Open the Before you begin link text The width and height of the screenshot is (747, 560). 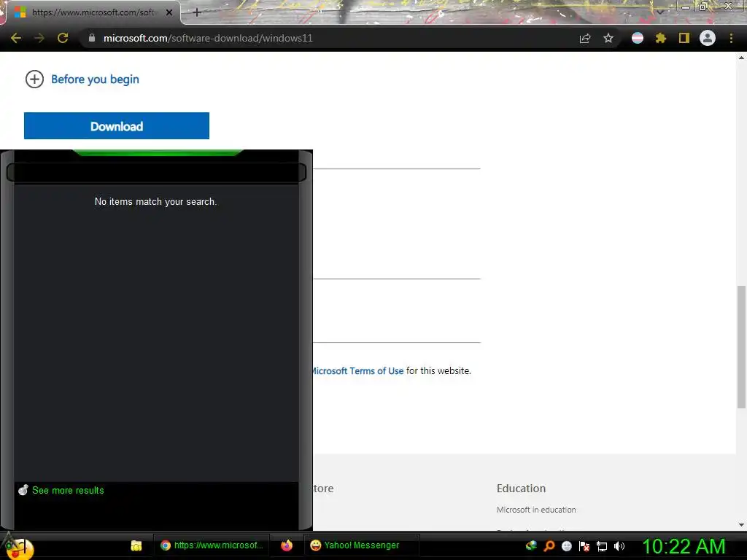[x=96, y=79]
